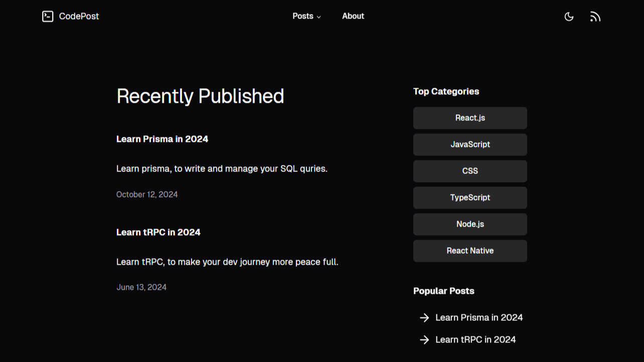644x362 pixels.
Task: Open the About page
Action: (x=353, y=16)
